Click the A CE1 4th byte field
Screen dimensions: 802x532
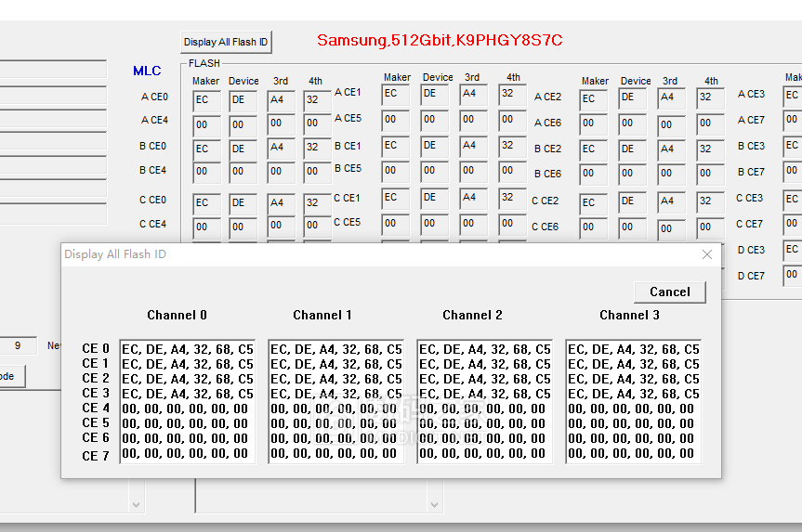click(x=512, y=94)
